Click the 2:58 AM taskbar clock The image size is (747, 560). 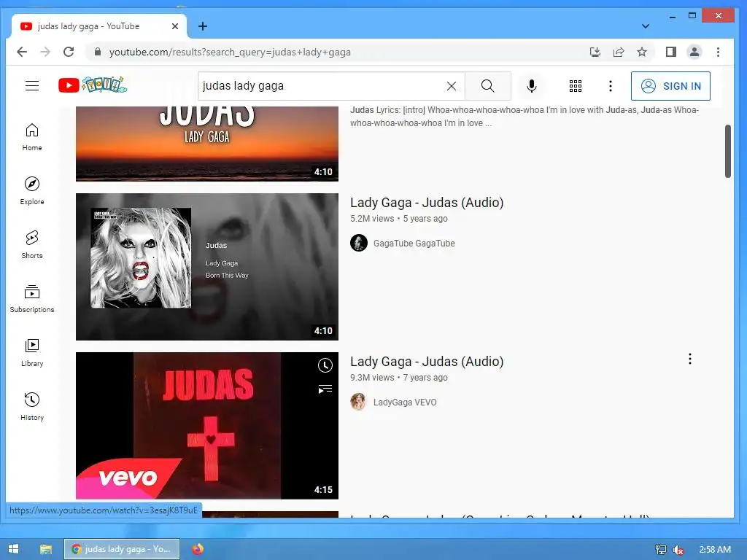(x=715, y=550)
